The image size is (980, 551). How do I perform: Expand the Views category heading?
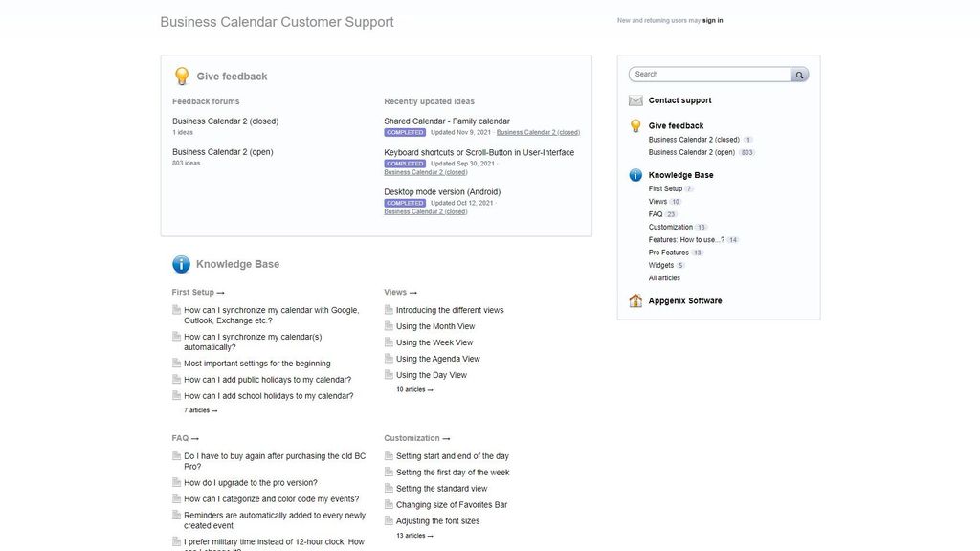click(x=401, y=293)
